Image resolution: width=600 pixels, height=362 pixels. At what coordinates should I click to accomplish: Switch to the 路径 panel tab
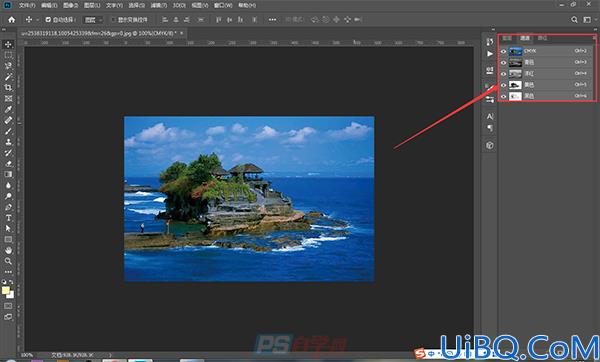click(x=542, y=38)
